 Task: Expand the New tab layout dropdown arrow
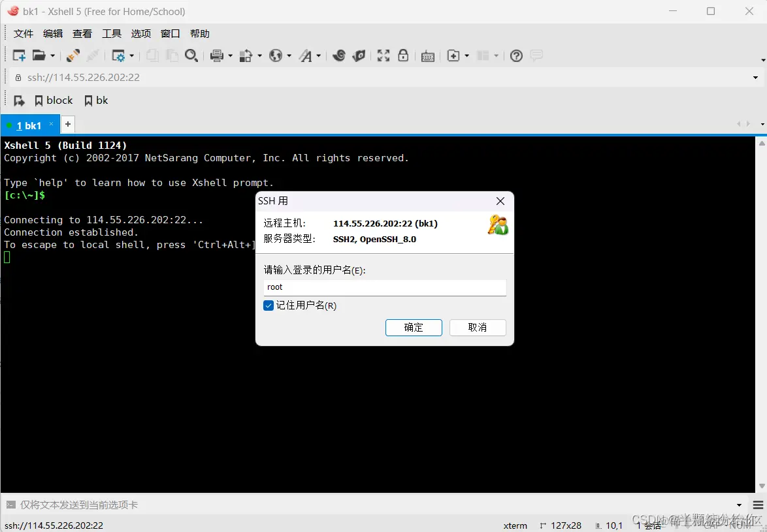pos(466,55)
